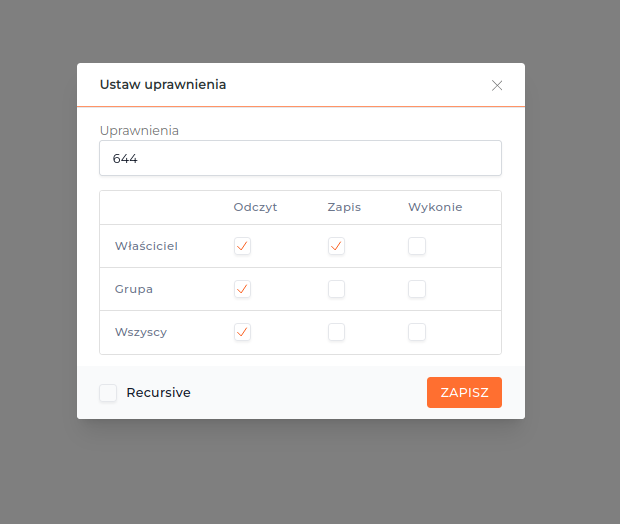The width and height of the screenshot is (620, 524).
Task: Click the Uprawnienia field showing 644
Action: pyautogui.click(x=300, y=158)
